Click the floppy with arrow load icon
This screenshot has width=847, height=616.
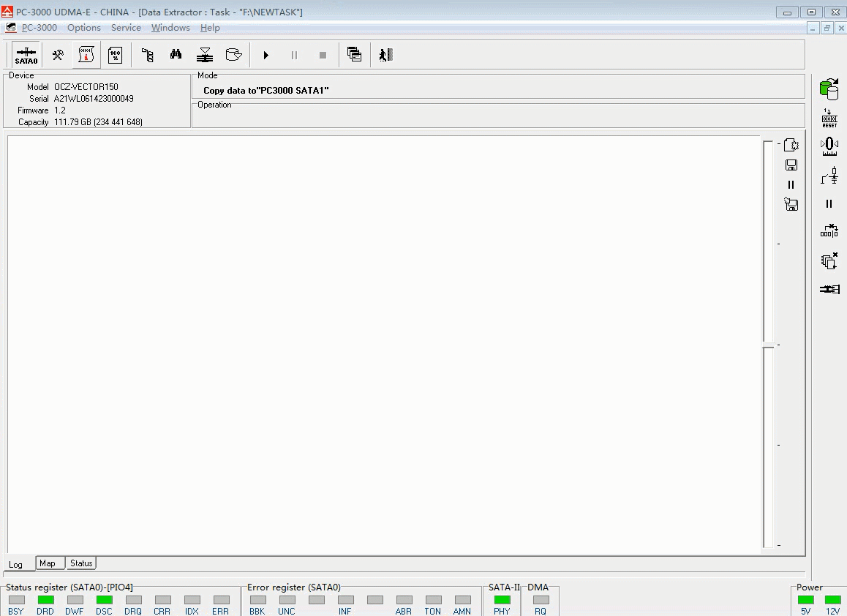point(791,204)
